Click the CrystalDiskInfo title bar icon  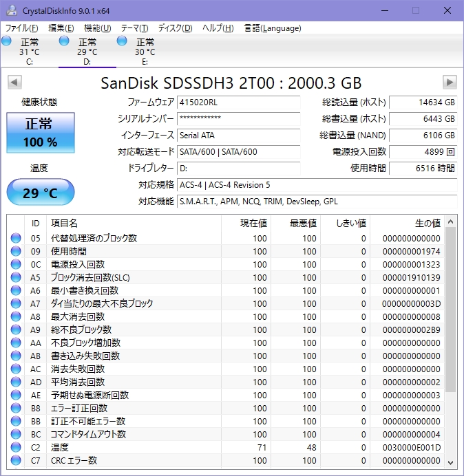click(x=12, y=10)
